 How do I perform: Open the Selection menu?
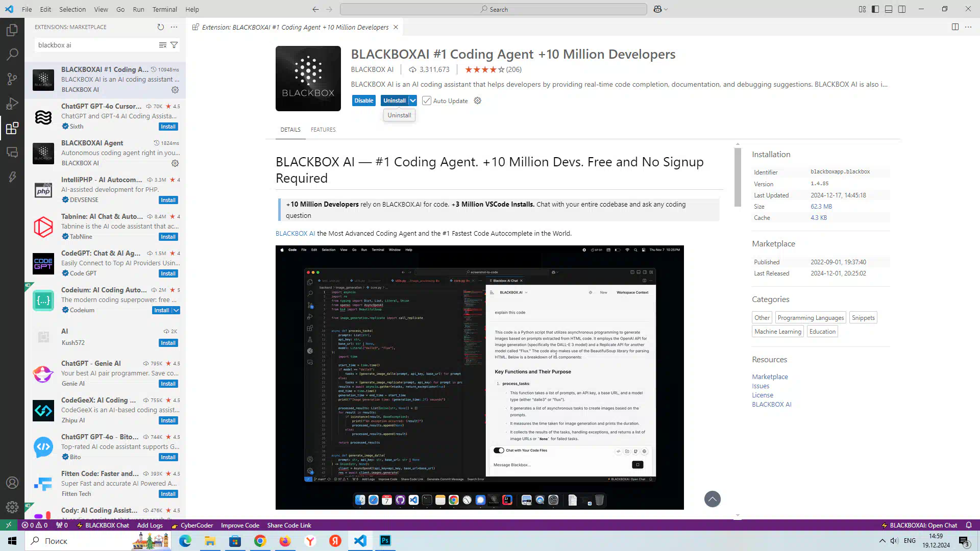[x=72, y=9]
